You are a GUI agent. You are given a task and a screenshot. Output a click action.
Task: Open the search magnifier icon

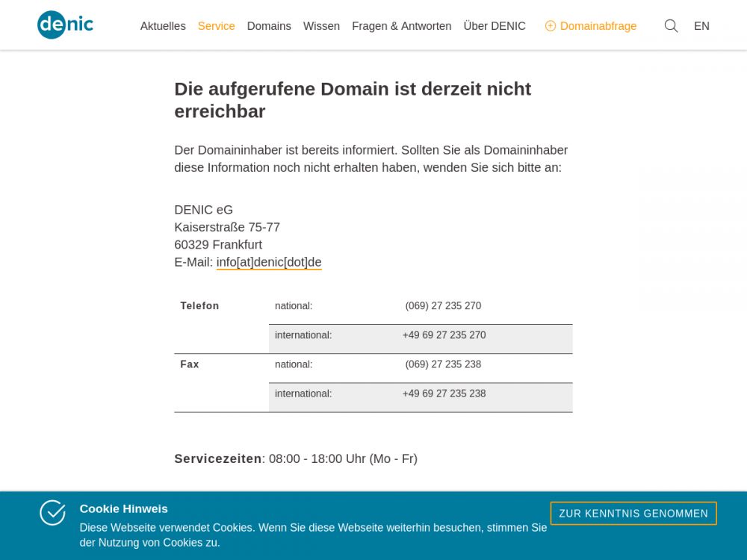(x=671, y=26)
